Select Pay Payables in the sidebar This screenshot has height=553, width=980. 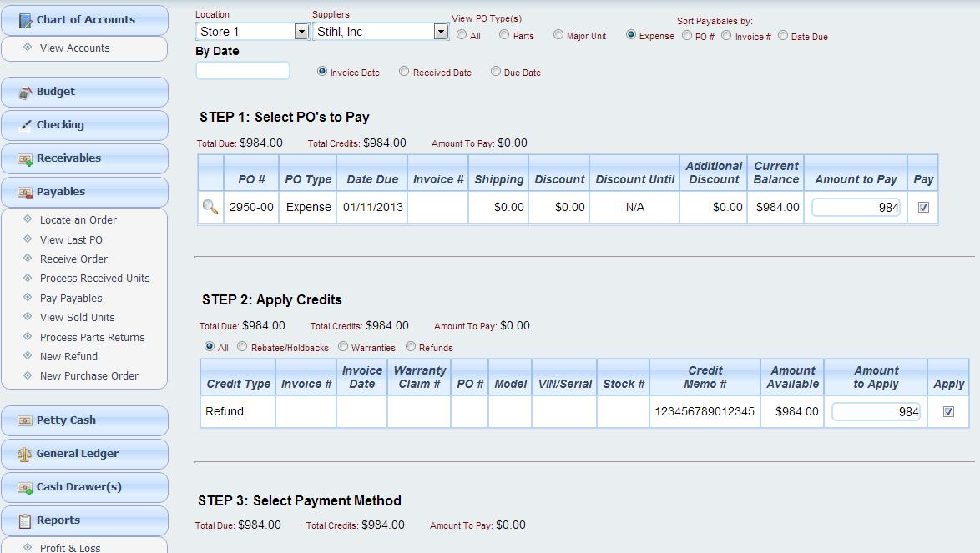(x=71, y=299)
